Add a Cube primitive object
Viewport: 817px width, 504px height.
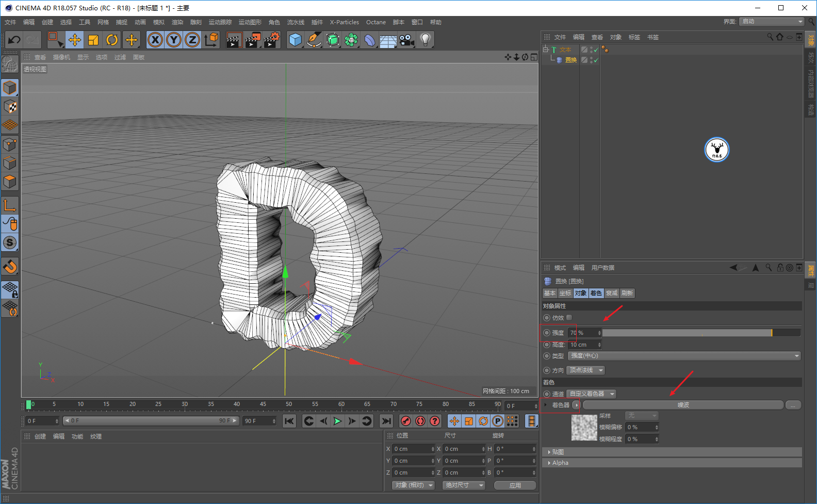point(296,40)
